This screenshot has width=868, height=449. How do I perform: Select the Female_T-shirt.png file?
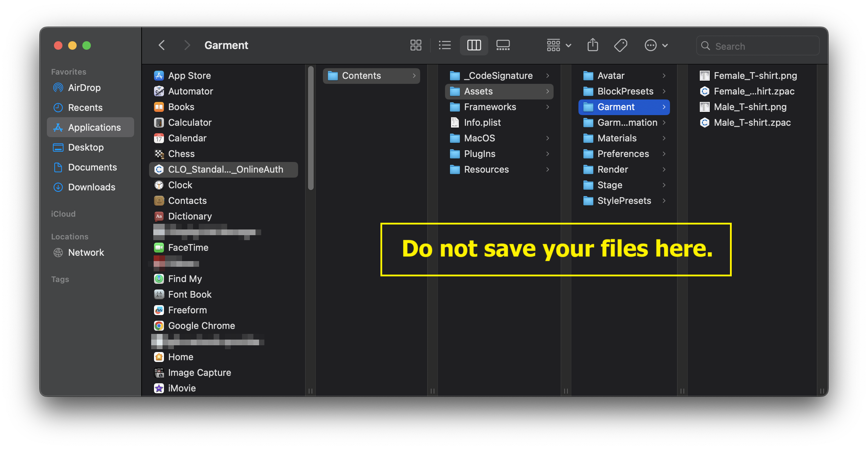(x=752, y=76)
